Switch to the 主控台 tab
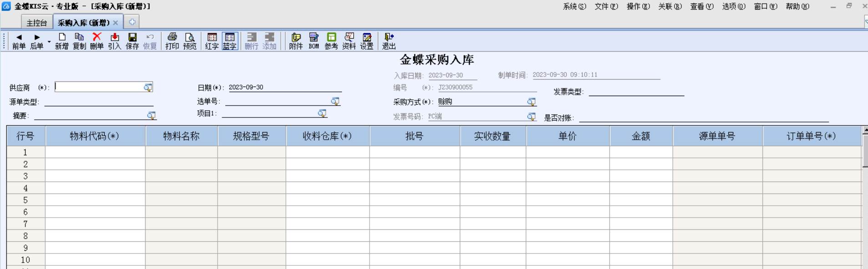Image resolution: width=868 pixels, height=269 pixels. pyautogui.click(x=37, y=22)
